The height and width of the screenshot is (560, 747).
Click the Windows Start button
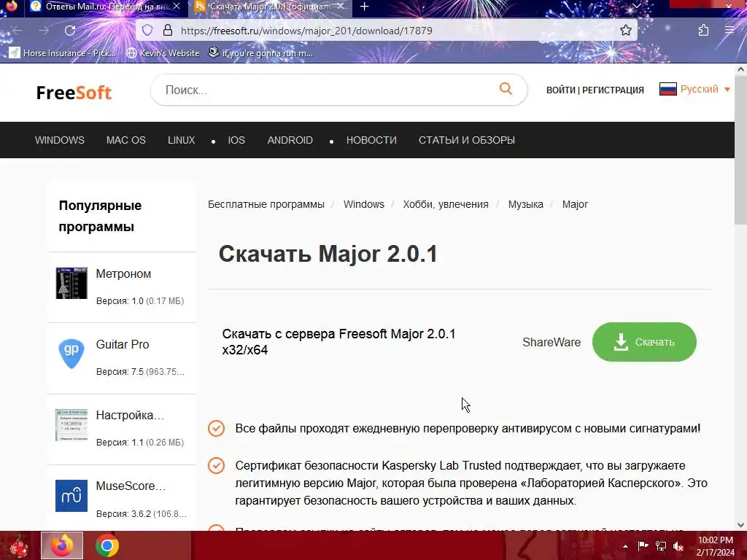18,545
